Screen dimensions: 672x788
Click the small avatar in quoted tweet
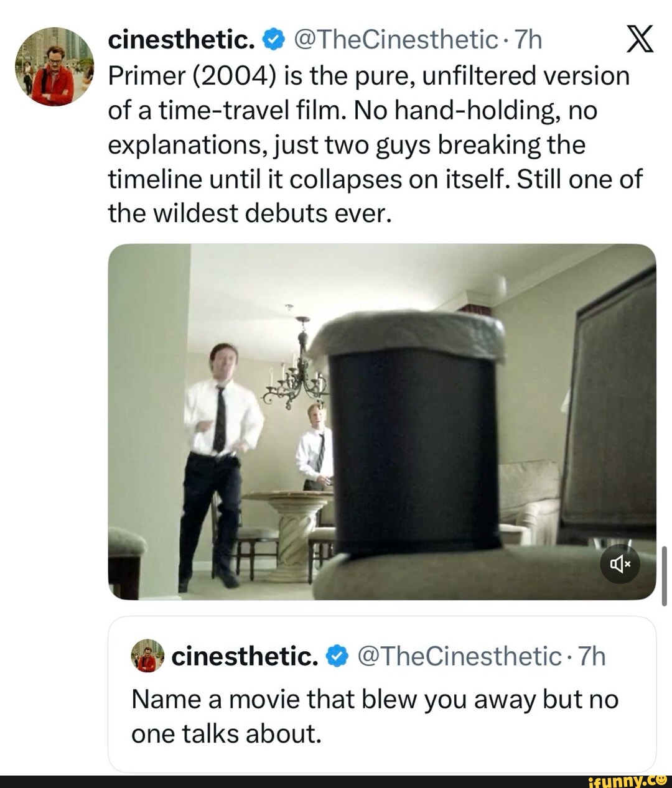[147, 656]
